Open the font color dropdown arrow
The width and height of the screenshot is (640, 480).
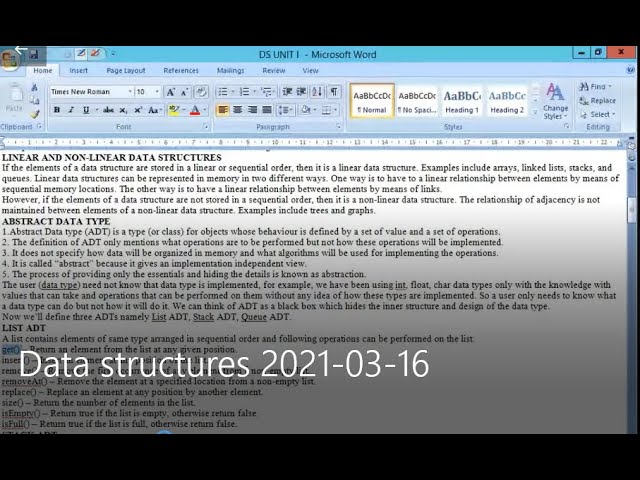(x=204, y=110)
